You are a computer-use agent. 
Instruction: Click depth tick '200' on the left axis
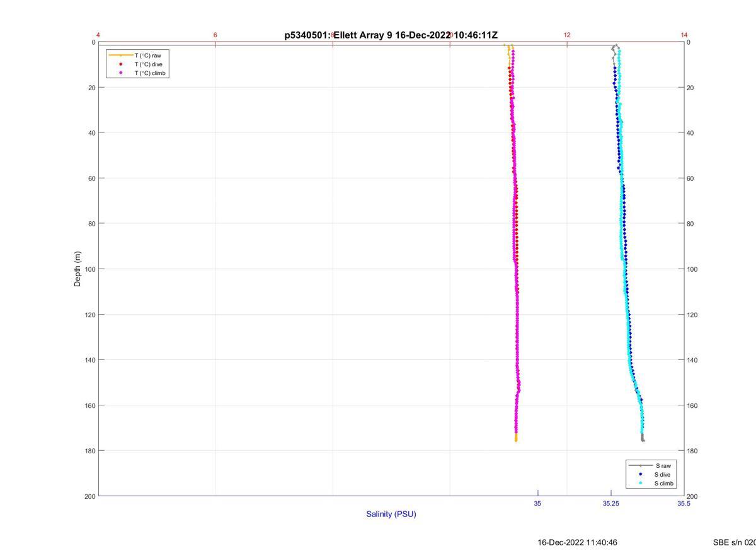tap(89, 496)
